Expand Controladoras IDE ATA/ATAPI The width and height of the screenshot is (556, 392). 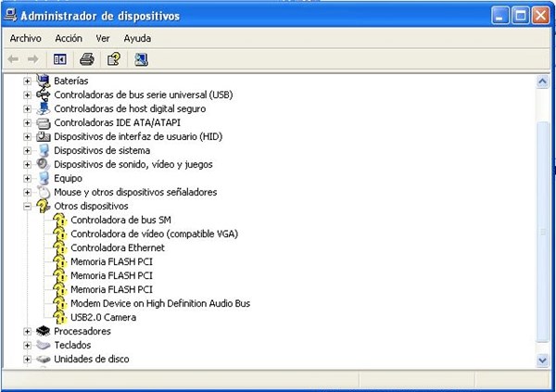(x=27, y=122)
